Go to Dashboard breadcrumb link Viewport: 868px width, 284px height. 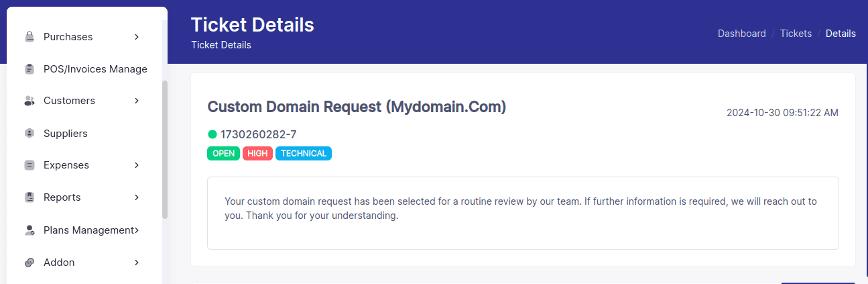[741, 34]
